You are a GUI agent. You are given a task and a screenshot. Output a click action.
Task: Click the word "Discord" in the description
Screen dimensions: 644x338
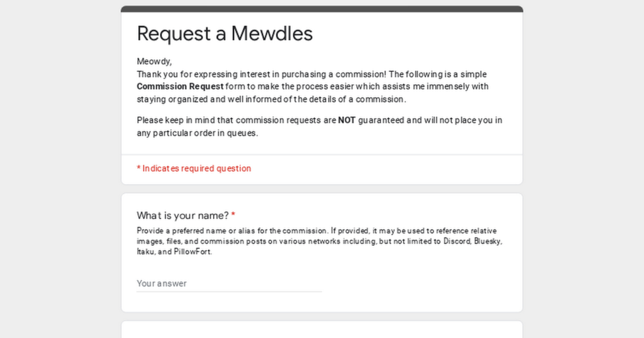point(457,241)
